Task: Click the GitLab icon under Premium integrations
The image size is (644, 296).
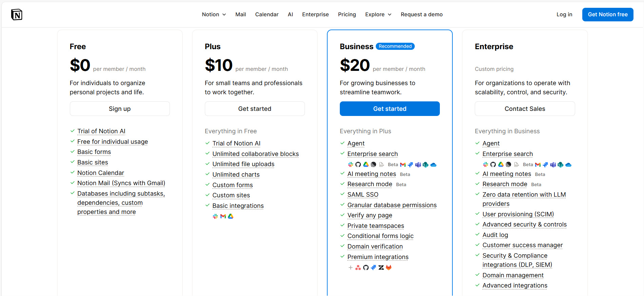Action: pyautogui.click(x=389, y=268)
